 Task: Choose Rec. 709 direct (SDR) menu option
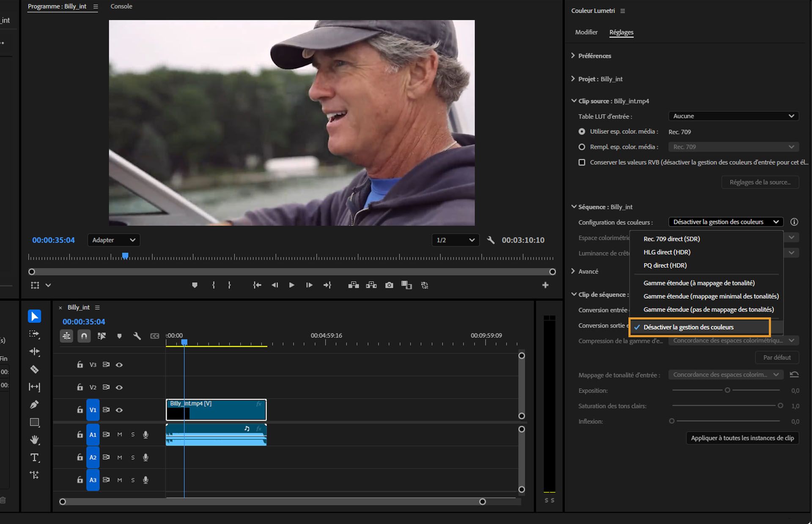[x=672, y=239]
